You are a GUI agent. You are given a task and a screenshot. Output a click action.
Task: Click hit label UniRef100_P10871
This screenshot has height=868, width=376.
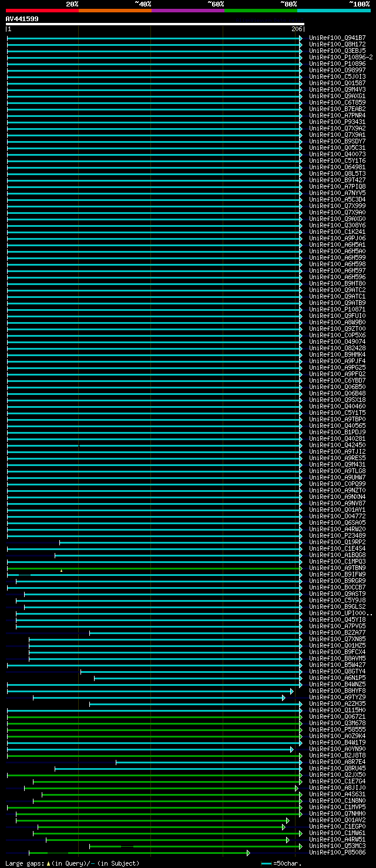337,309
